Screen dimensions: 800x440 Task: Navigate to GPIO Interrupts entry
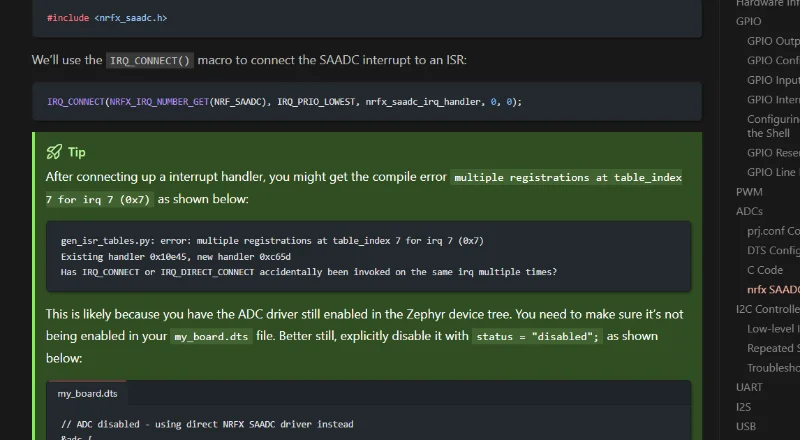click(x=773, y=100)
